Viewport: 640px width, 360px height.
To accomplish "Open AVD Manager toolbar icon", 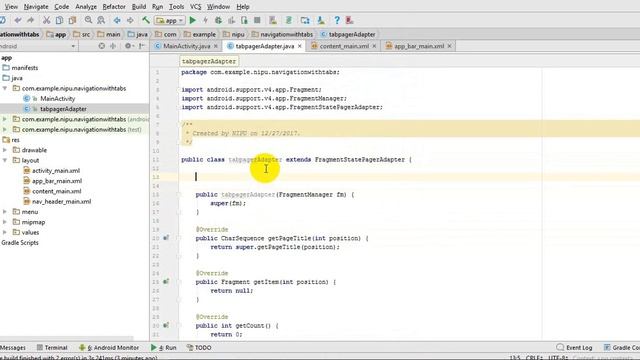I will (273, 20).
